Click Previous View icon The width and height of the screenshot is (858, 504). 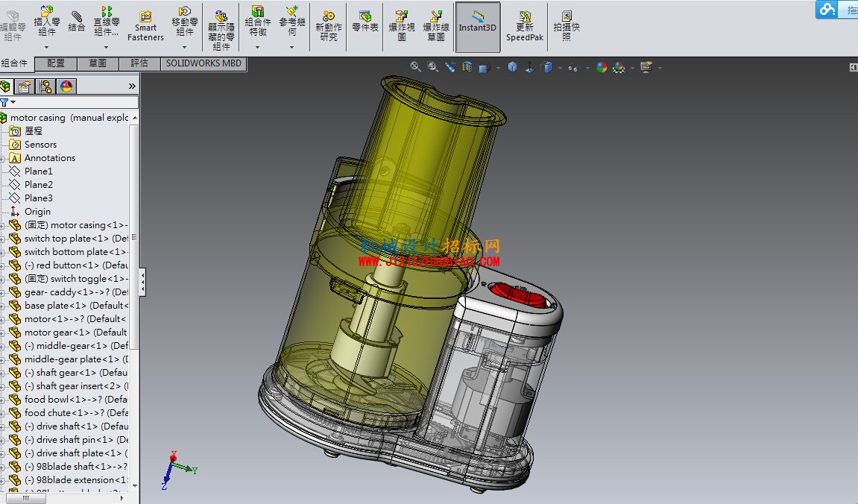[x=449, y=67]
